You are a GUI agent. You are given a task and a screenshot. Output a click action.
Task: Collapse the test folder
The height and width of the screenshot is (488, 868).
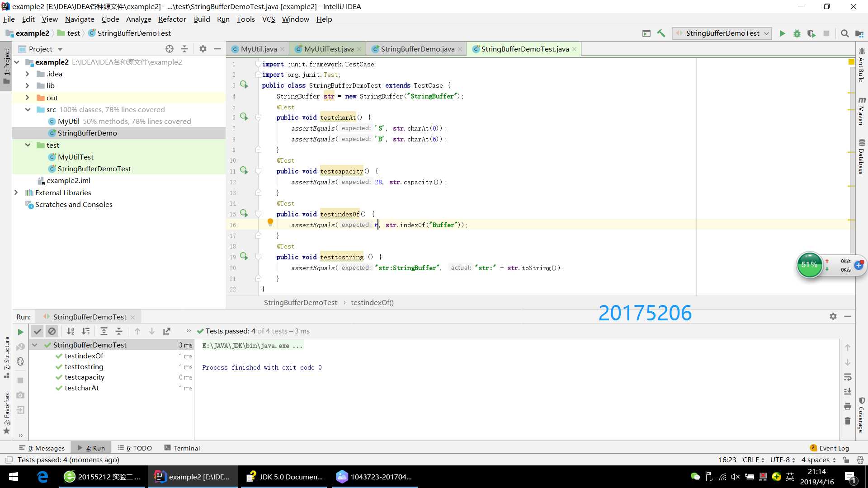(28, 145)
